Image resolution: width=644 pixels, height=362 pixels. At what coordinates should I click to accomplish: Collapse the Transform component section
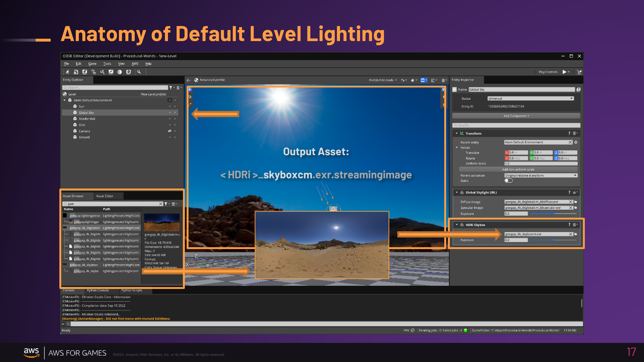click(457, 133)
